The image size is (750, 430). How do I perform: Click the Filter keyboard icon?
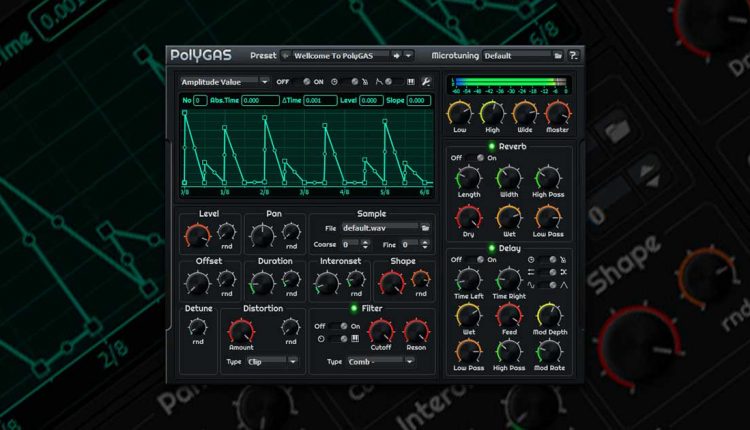pyautogui.click(x=355, y=339)
